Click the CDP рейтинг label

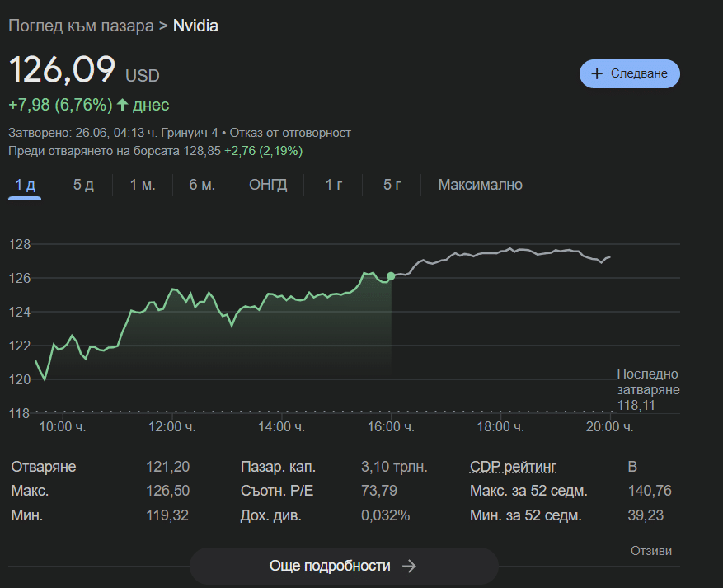point(514,467)
